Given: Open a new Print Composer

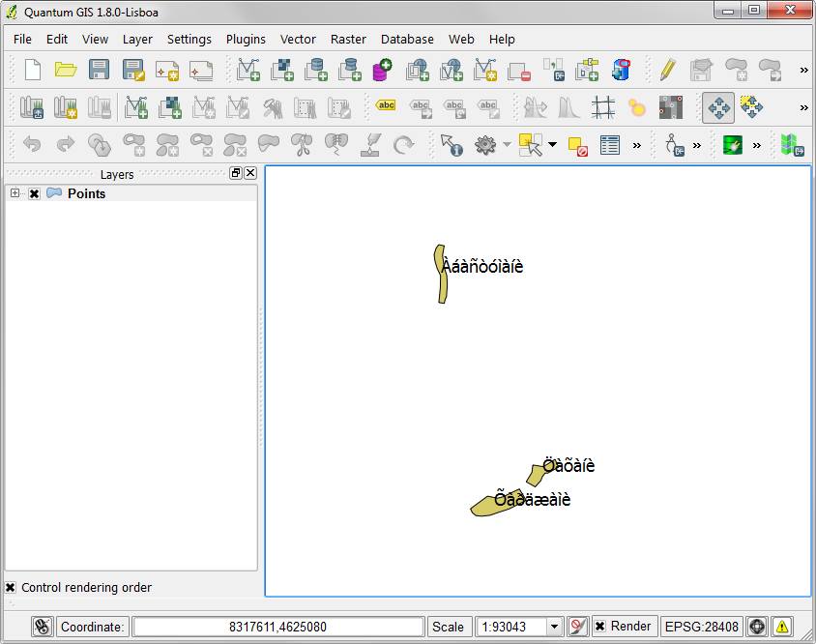Looking at the screenshot, I should pos(167,70).
